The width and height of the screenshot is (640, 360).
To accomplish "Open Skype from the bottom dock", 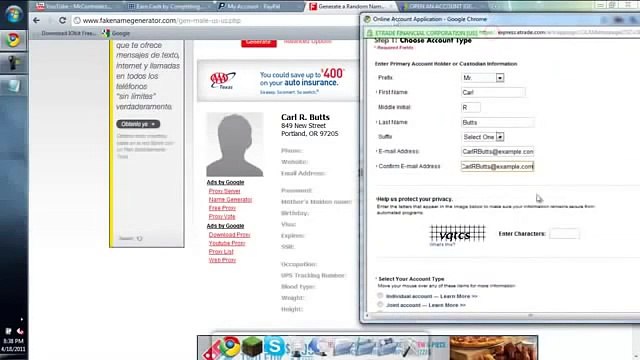I will (x=273, y=347).
